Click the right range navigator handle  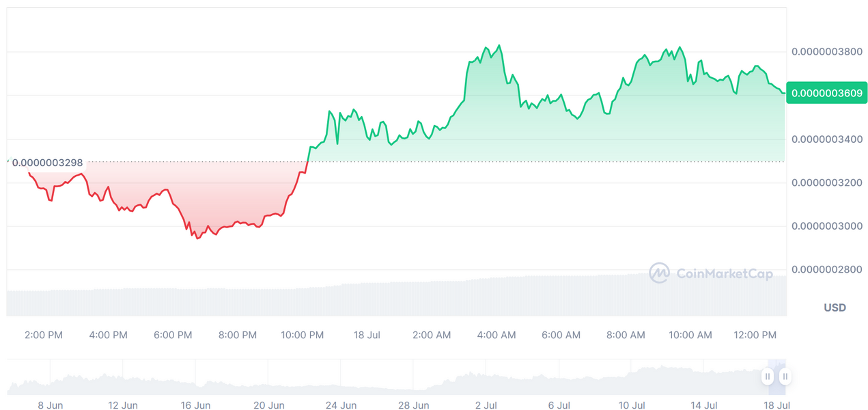785,376
